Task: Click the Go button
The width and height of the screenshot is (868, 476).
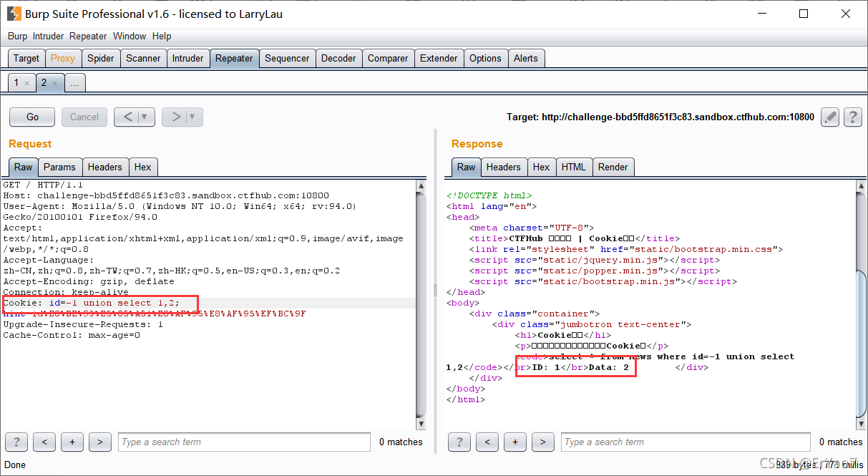Action: [33, 117]
